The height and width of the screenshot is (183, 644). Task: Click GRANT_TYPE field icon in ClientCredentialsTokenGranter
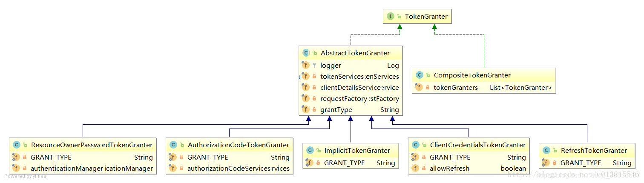pyautogui.click(x=415, y=157)
